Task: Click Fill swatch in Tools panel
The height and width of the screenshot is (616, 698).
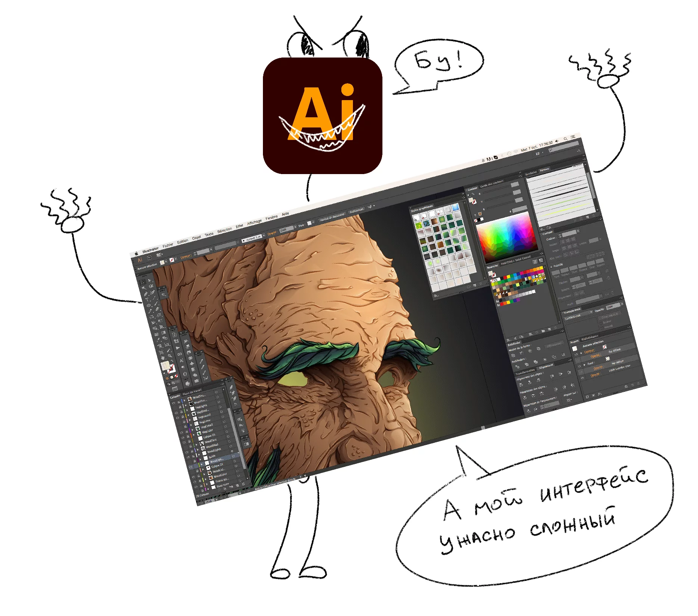Action: pyautogui.click(x=165, y=365)
